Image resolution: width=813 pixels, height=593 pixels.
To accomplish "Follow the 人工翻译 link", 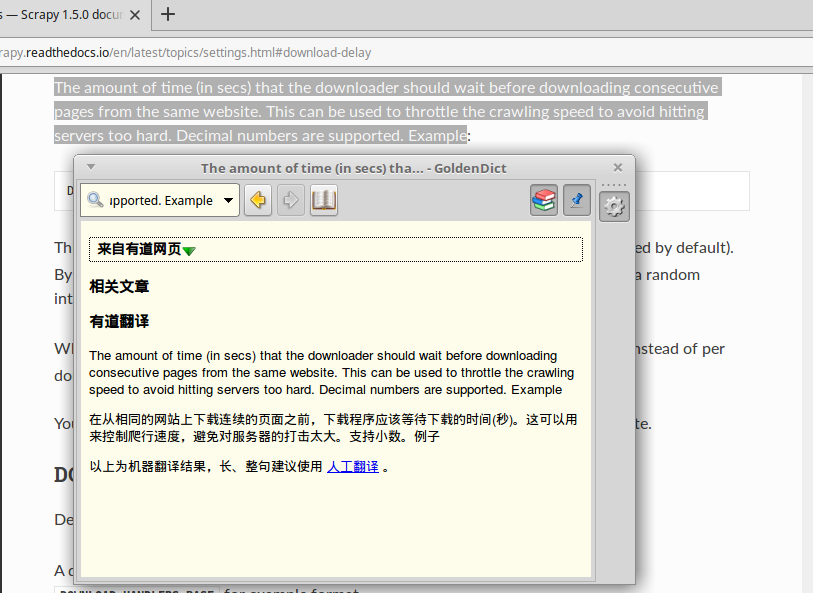I will tap(353, 467).
